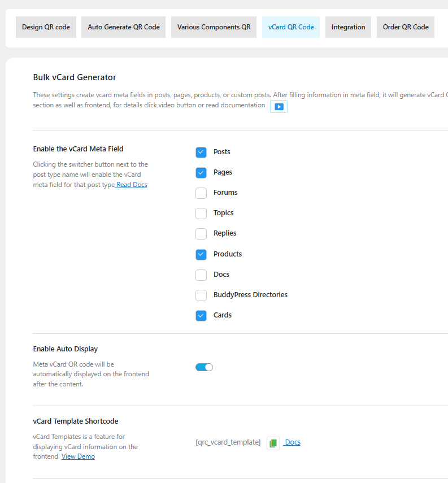Disable the Products checkbox
The width and height of the screenshot is (448, 483).
201,254
